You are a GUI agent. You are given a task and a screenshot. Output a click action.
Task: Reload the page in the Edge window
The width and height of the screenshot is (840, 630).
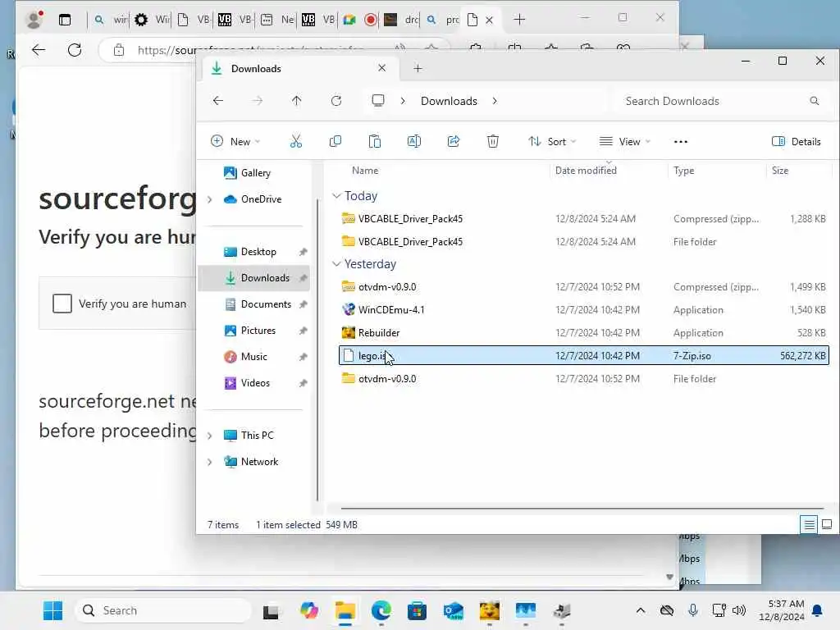[x=75, y=50]
